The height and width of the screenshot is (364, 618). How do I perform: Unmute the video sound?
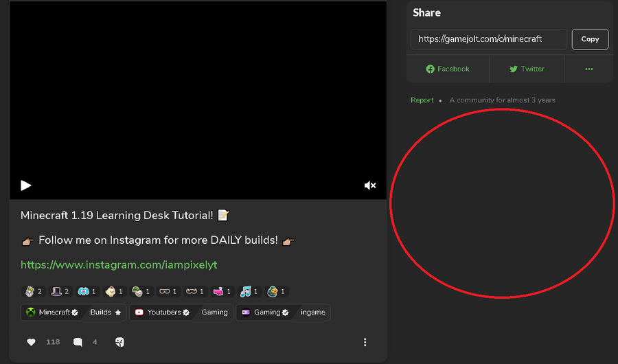tap(369, 185)
